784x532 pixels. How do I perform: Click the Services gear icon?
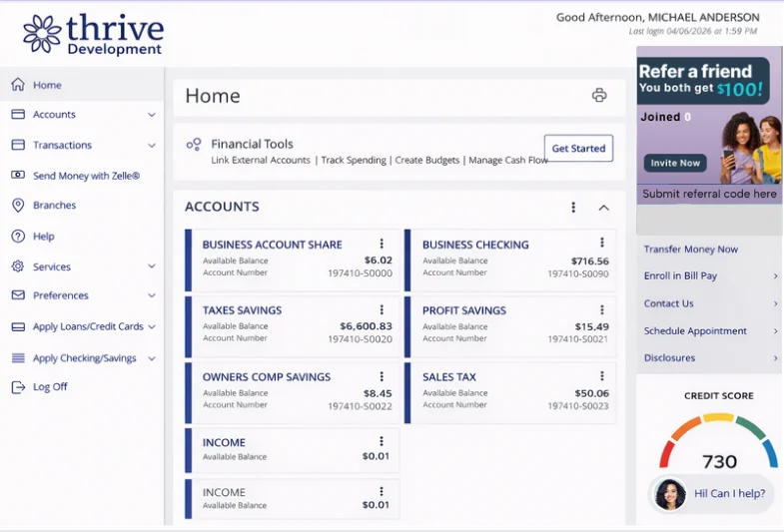[x=18, y=266]
